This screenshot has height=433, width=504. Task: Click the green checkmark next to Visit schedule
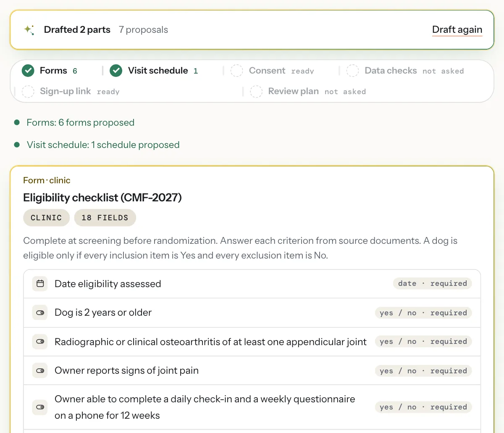click(x=116, y=71)
